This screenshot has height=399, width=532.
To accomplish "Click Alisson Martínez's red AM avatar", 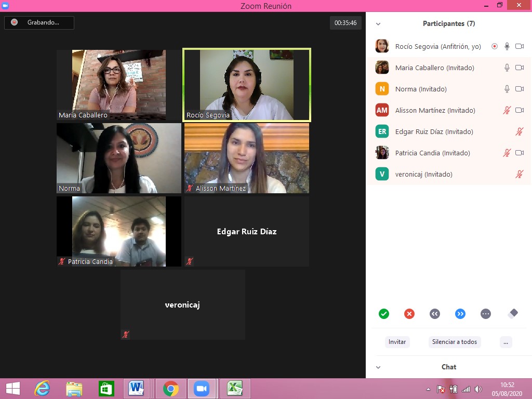I will [382, 110].
